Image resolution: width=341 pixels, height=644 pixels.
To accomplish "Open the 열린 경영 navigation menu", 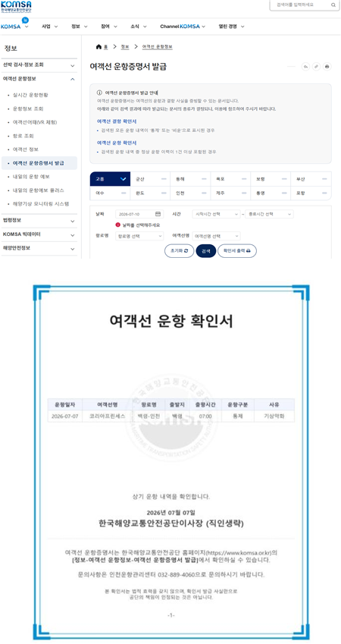I will [231, 27].
